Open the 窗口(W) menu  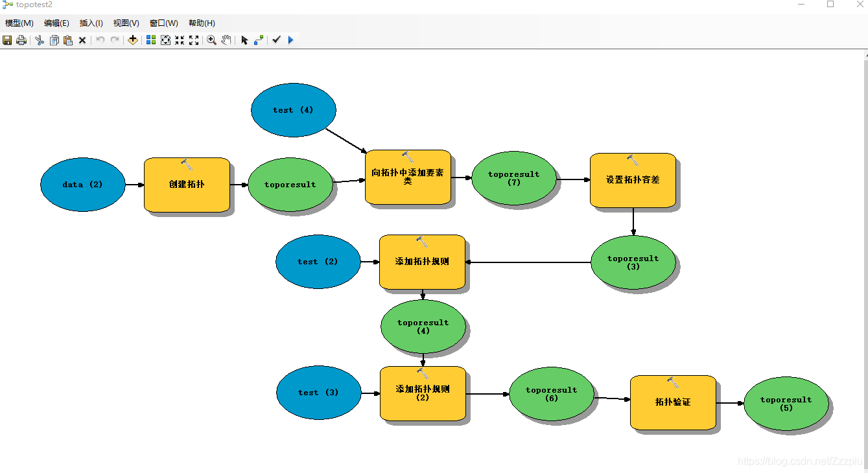pos(163,23)
